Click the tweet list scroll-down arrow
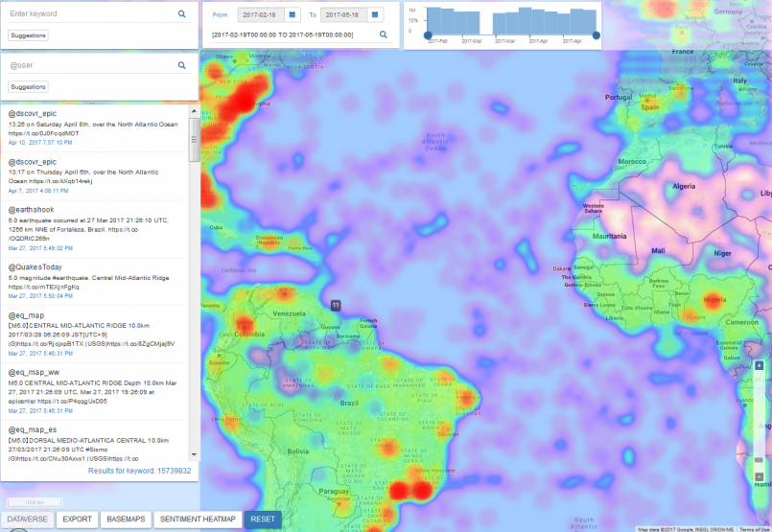Viewport: 772px width, 532px height. [x=194, y=454]
